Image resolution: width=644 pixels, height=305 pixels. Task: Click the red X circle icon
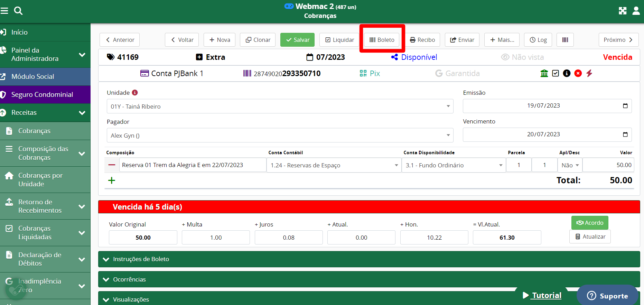pos(578,73)
